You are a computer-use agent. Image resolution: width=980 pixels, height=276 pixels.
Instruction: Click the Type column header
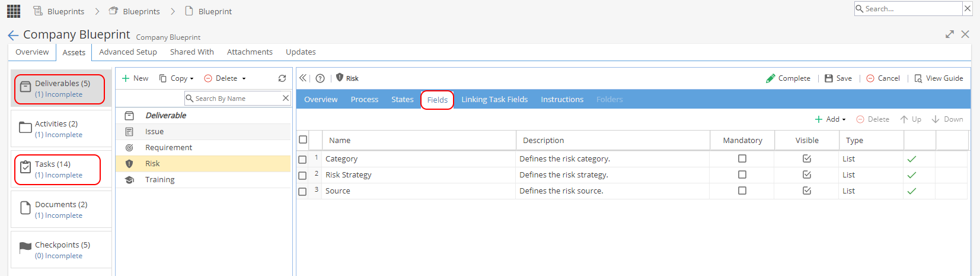[872, 140]
